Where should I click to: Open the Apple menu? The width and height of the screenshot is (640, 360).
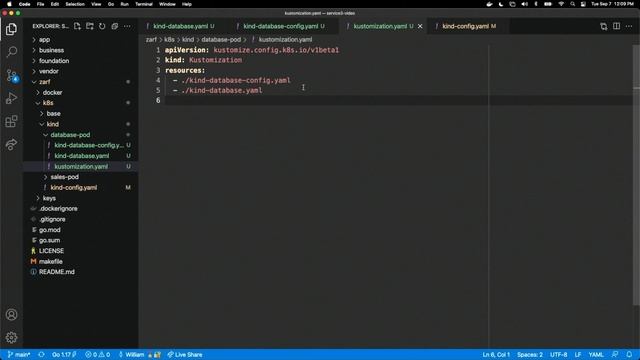pyautogui.click(x=9, y=4)
